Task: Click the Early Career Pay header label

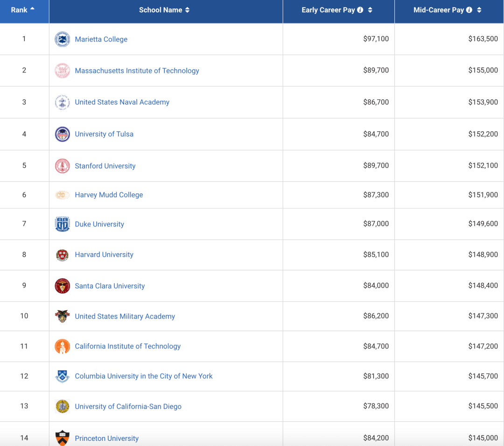Action: 328,10
